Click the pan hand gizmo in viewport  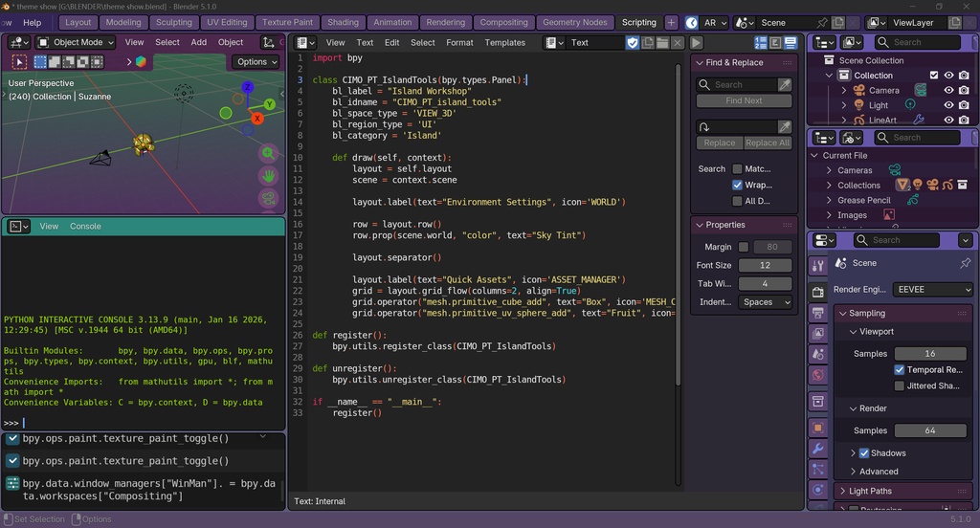coord(268,176)
